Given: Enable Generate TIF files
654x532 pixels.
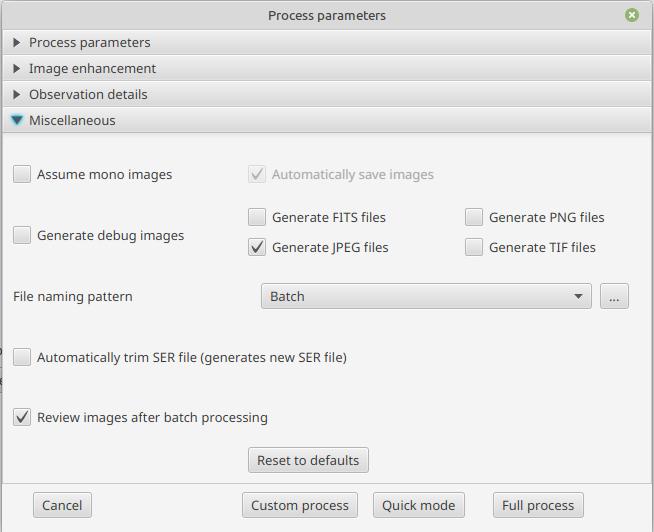Looking at the screenshot, I should tap(474, 247).
